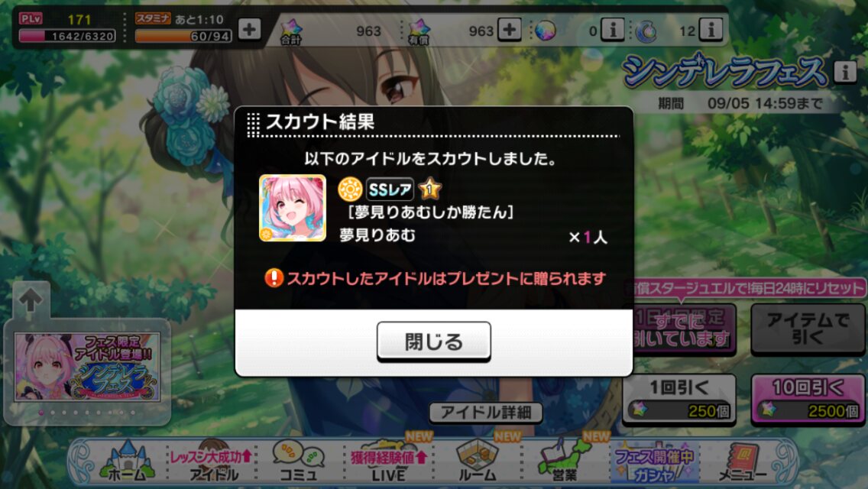Open the メニュー book icon
Image resolution: width=868 pixels, height=489 pixels.
click(742, 461)
